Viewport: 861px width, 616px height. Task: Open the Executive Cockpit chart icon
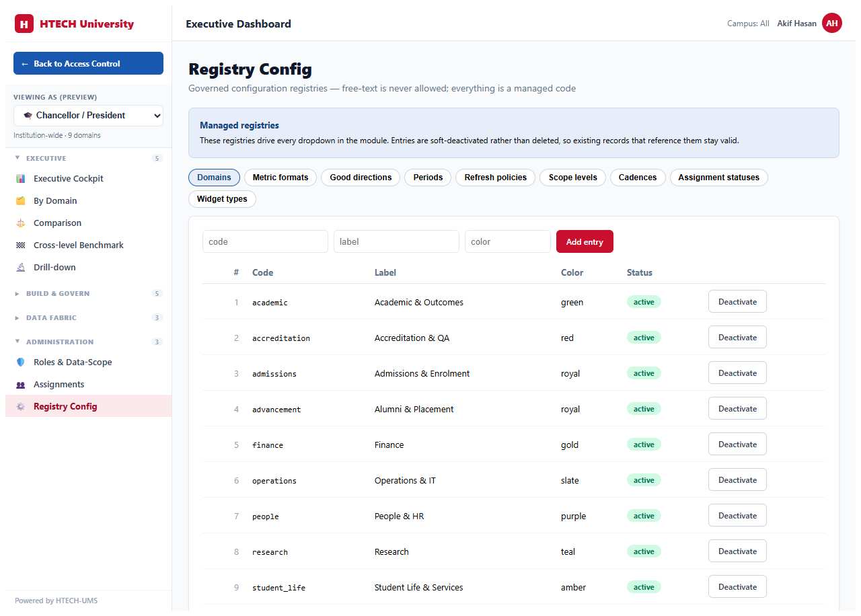coord(20,179)
